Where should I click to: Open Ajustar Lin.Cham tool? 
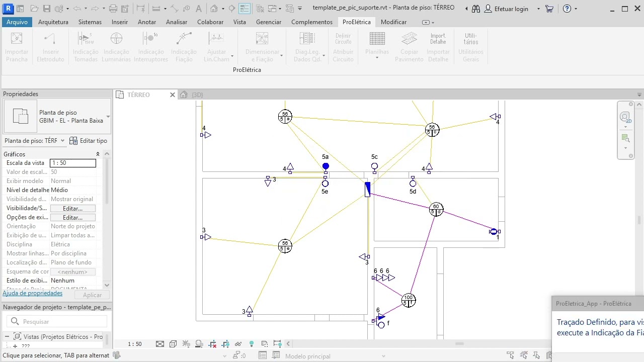216,47
